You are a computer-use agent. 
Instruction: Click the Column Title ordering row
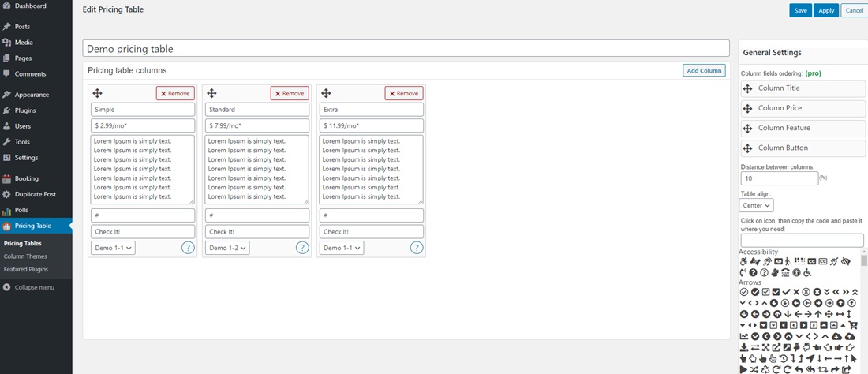click(x=803, y=88)
